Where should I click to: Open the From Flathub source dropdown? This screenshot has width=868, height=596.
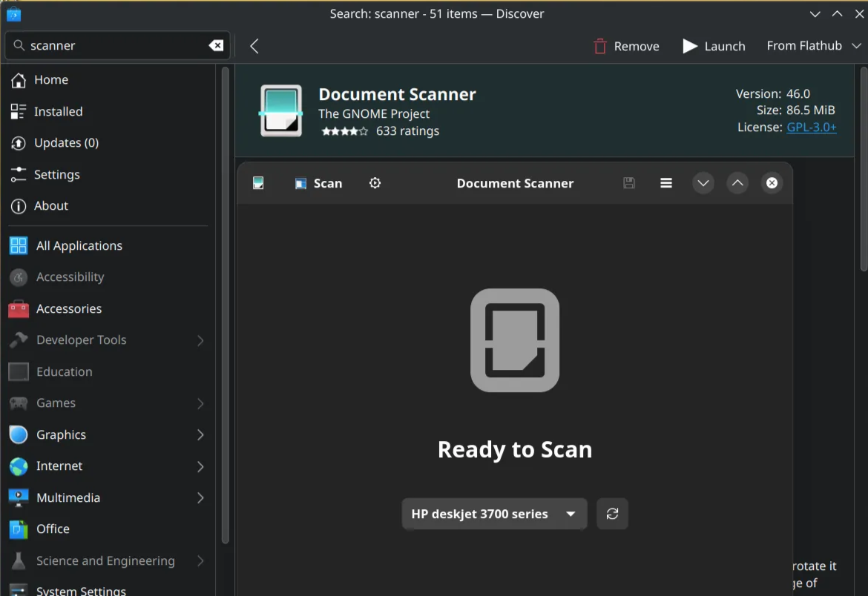pos(814,46)
